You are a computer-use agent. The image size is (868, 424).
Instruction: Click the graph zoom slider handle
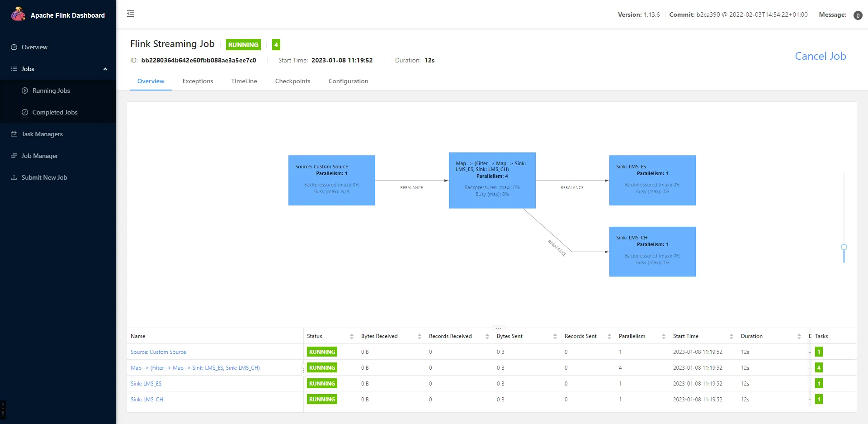click(844, 248)
